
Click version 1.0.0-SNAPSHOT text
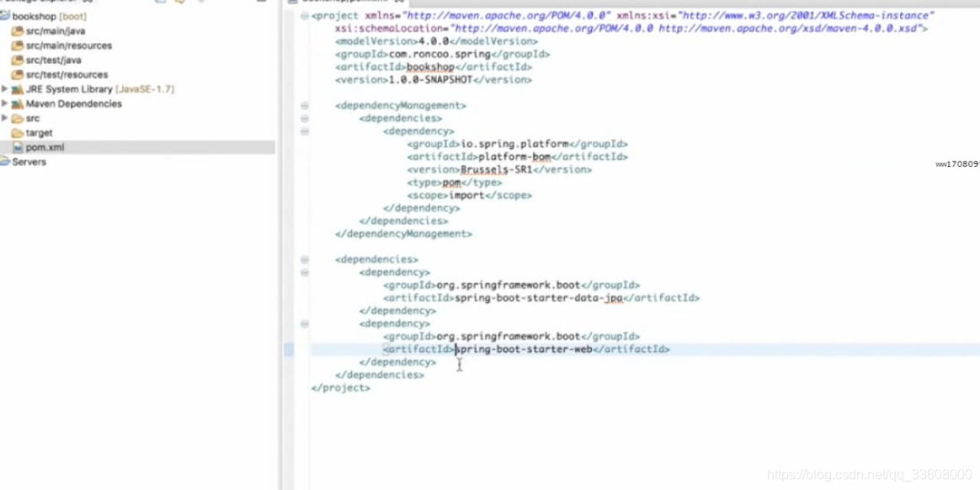pyautogui.click(x=430, y=80)
